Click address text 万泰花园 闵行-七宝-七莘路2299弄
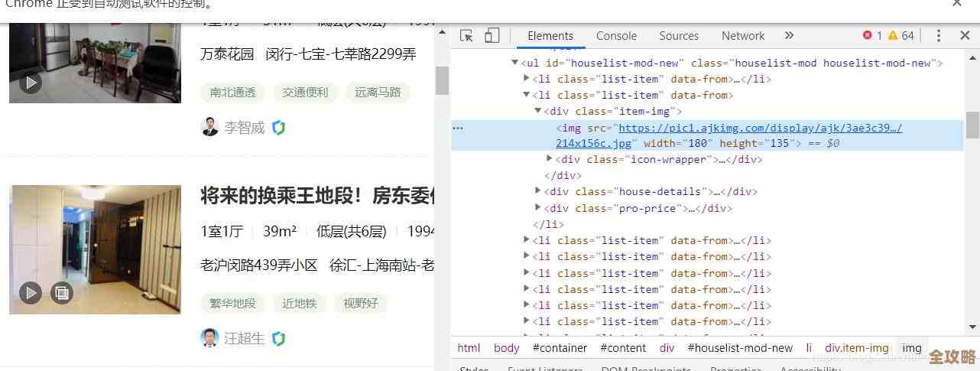This screenshot has height=371, width=980. (x=308, y=54)
